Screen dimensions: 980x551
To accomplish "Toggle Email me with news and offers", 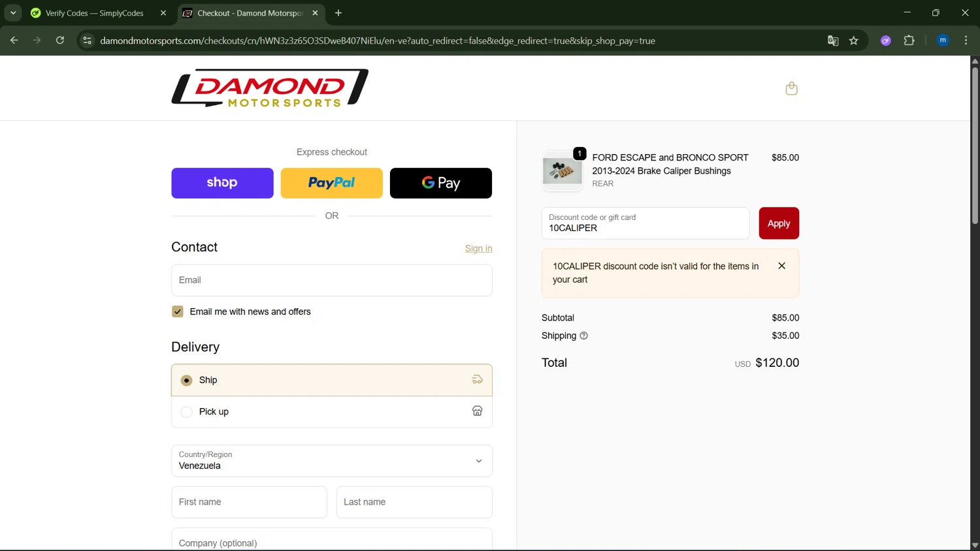I will point(177,311).
